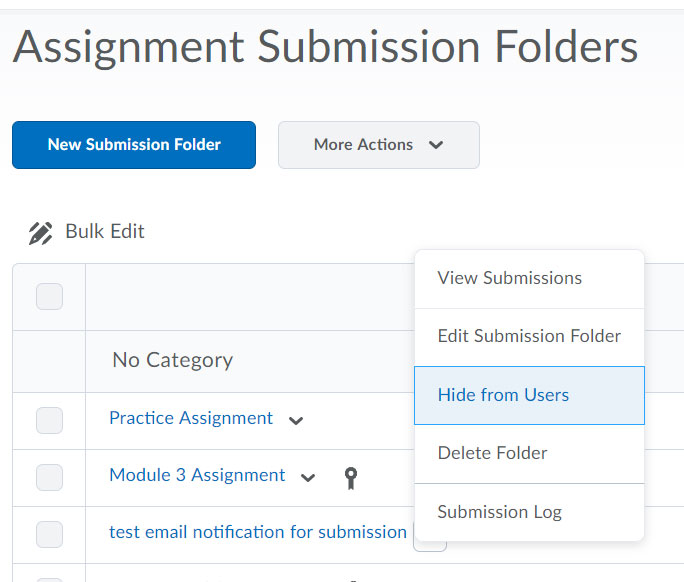Choose View Submissions from context menu

pos(509,278)
